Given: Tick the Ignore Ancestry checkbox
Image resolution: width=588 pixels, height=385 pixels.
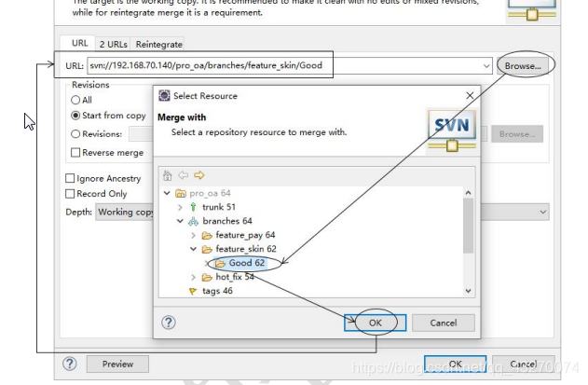Looking at the screenshot, I should tap(70, 178).
